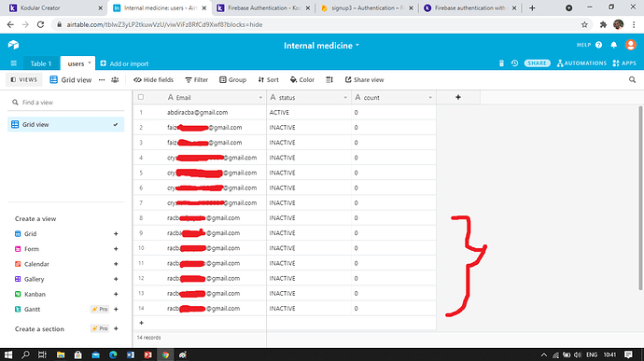
Task: Switch to Firebase authentication with tab
Action: (469, 7)
